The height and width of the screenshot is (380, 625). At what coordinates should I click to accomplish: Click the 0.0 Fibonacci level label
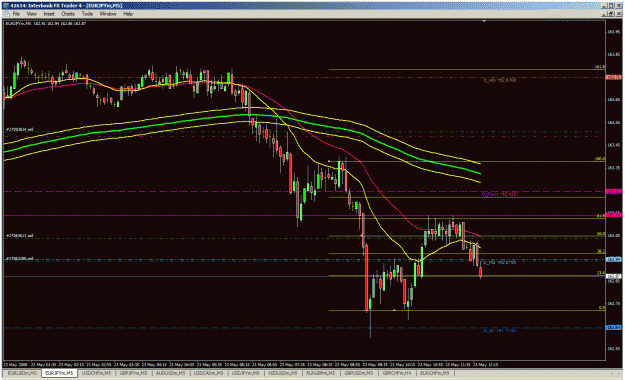point(602,308)
